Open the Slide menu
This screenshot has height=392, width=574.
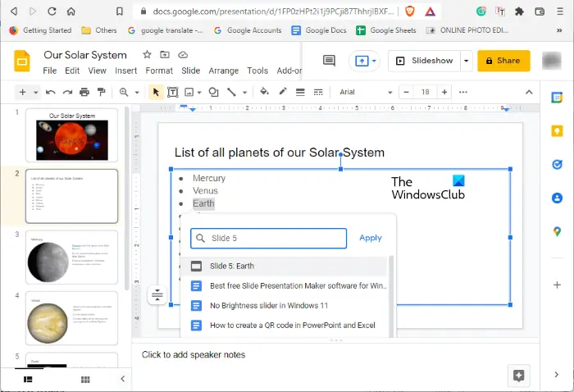coord(191,71)
